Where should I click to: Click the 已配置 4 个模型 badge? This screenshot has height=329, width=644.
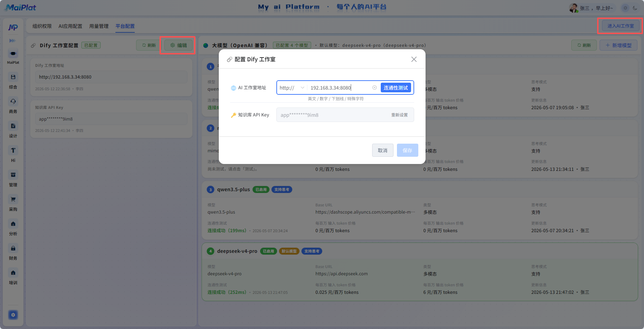tap(292, 45)
